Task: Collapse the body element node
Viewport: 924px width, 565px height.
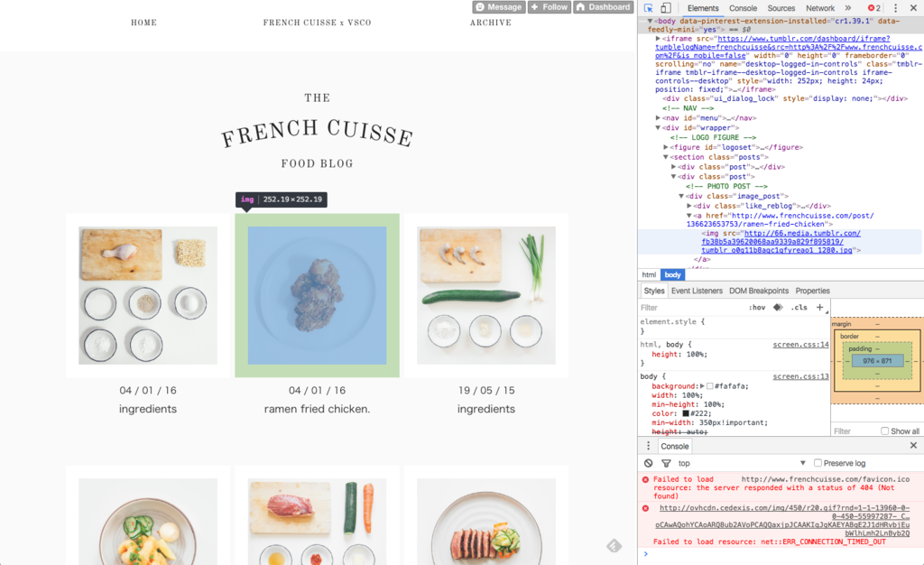Action: click(650, 21)
